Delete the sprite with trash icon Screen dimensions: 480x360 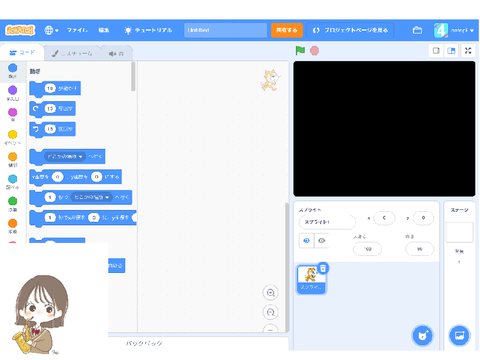pyautogui.click(x=323, y=268)
